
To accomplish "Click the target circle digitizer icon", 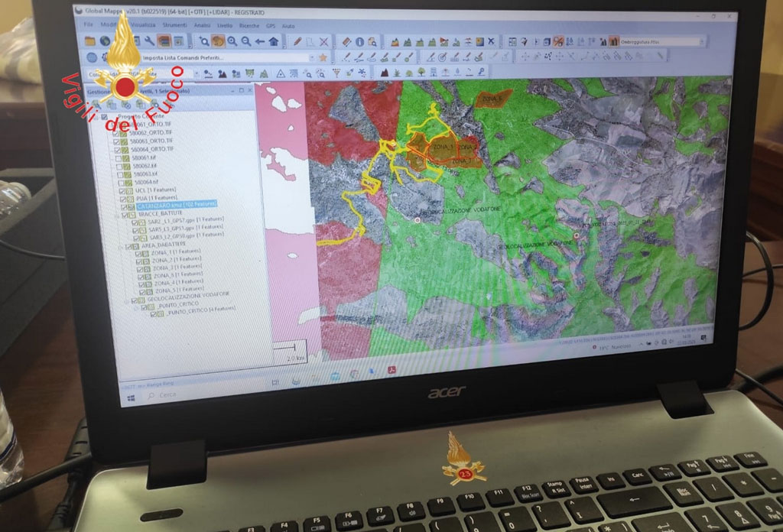I will (x=442, y=57).
